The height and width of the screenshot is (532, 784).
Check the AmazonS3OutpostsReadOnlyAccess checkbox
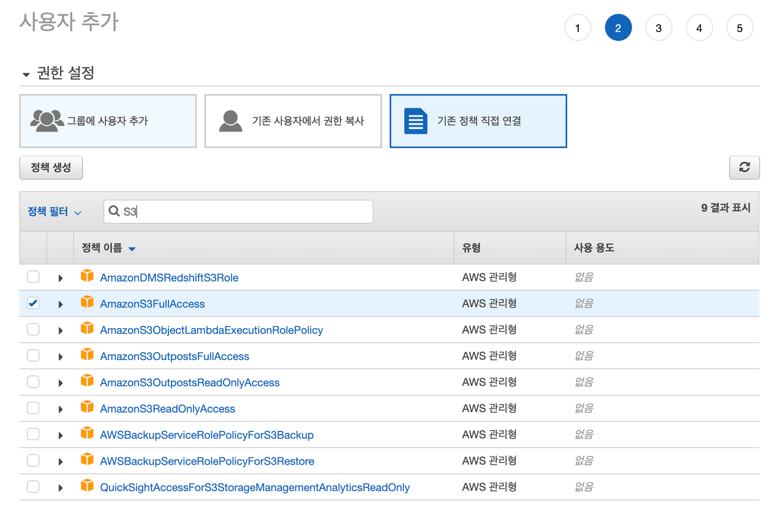(33, 382)
